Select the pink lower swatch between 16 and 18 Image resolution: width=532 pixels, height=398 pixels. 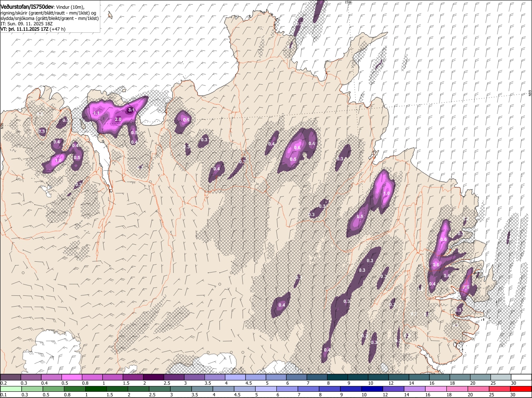(x=436, y=389)
